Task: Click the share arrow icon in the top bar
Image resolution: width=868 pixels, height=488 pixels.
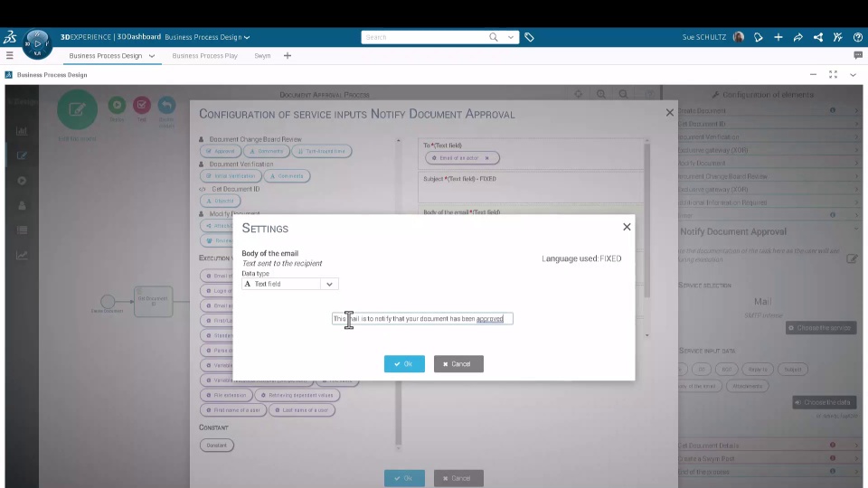Action: pyautogui.click(x=798, y=37)
